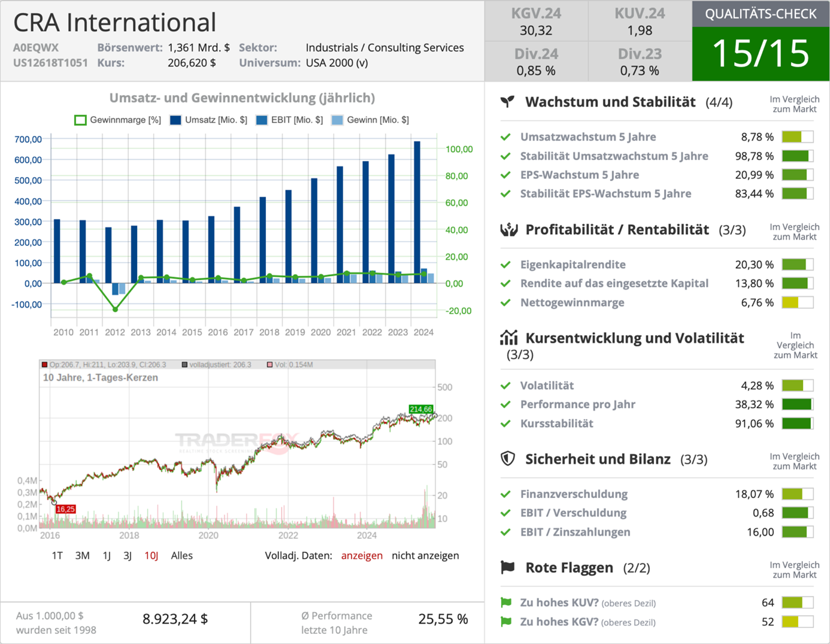Image resolution: width=830 pixels, height=644 pixels.
Task: Click the KUV.24 value cell
Action: [640, 22]
